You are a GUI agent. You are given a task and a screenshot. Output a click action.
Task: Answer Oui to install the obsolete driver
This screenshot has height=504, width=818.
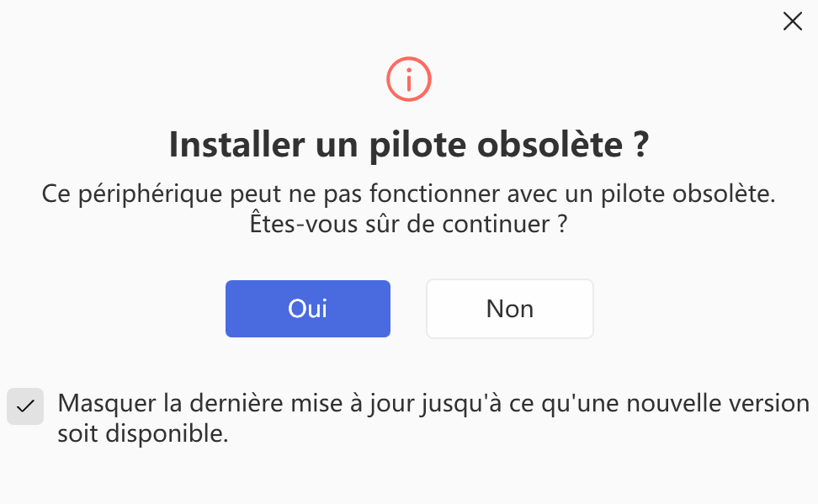click(308, 308)
